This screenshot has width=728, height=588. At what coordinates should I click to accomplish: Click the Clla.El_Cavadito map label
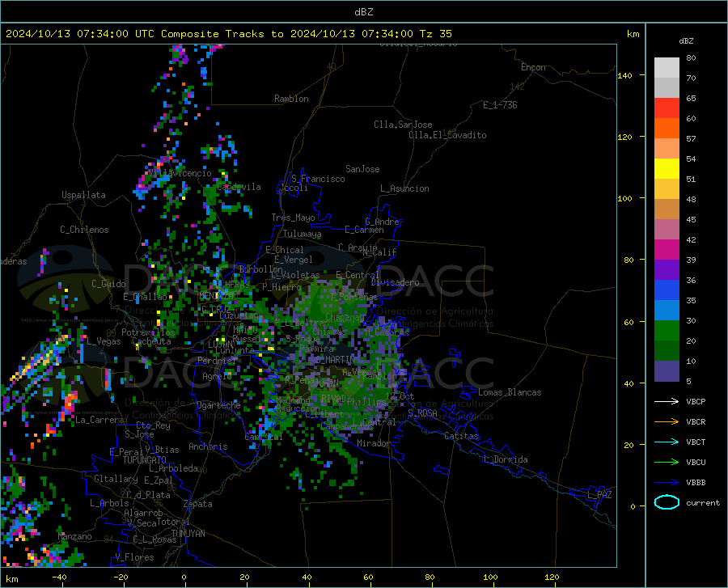point(447,135)
